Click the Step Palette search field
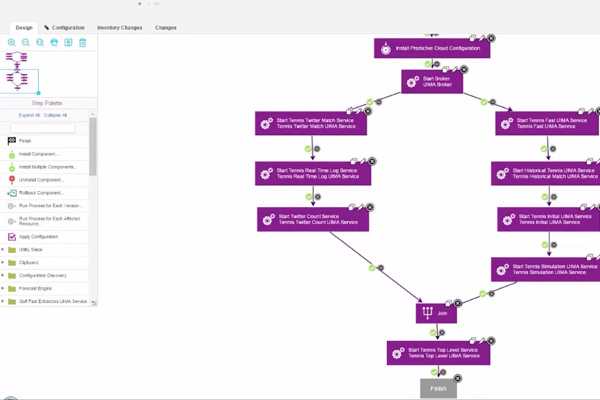The width and height of the screenshot is (600, 400). pos(43,128)
